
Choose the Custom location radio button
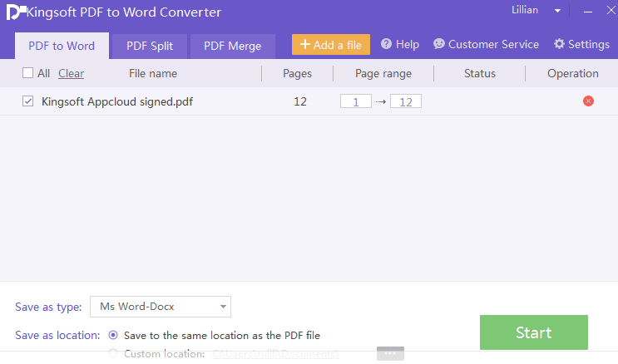(113, 353)
